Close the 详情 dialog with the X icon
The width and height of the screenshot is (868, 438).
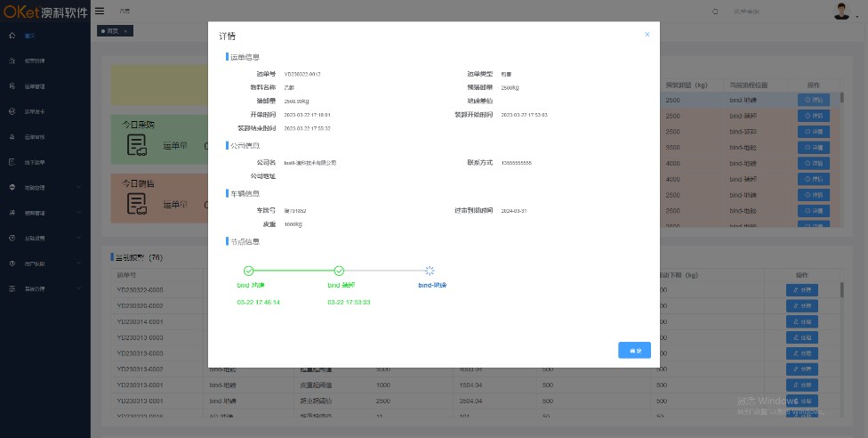coord(647,35)
